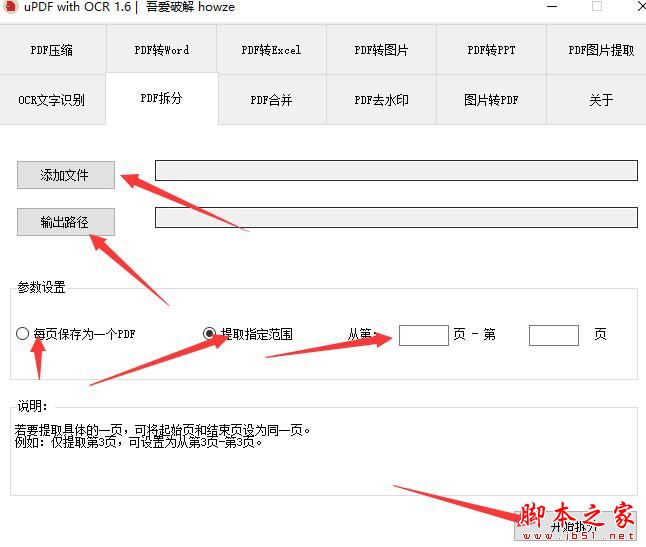Image resolution: width=646 pixels, height=547 pixels.
Task: Switch to the PDF转Excel tab
Action: click(272, 49)
